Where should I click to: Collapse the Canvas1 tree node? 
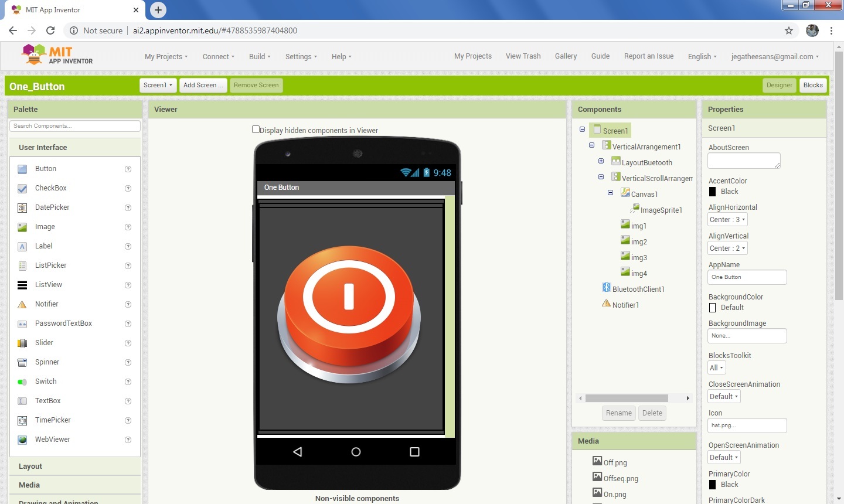tap(610, 193)
